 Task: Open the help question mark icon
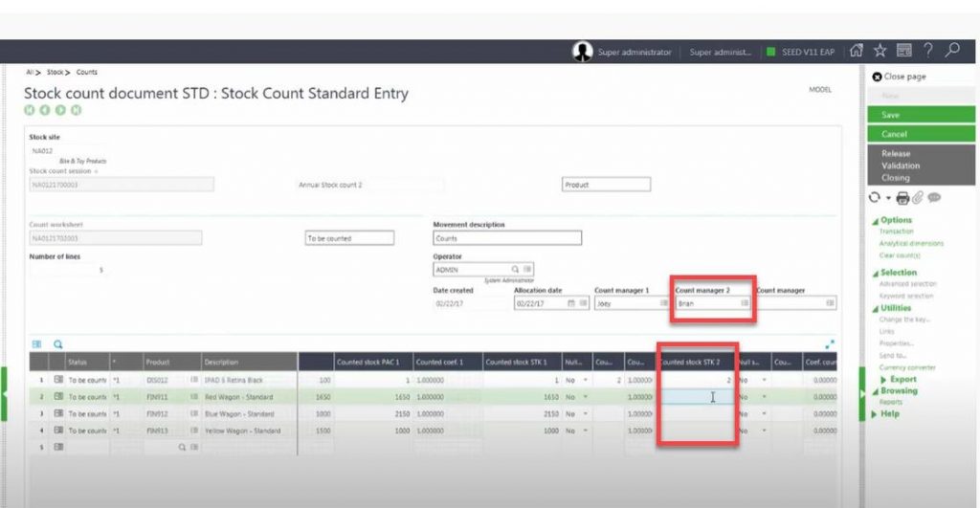point(927,52)
